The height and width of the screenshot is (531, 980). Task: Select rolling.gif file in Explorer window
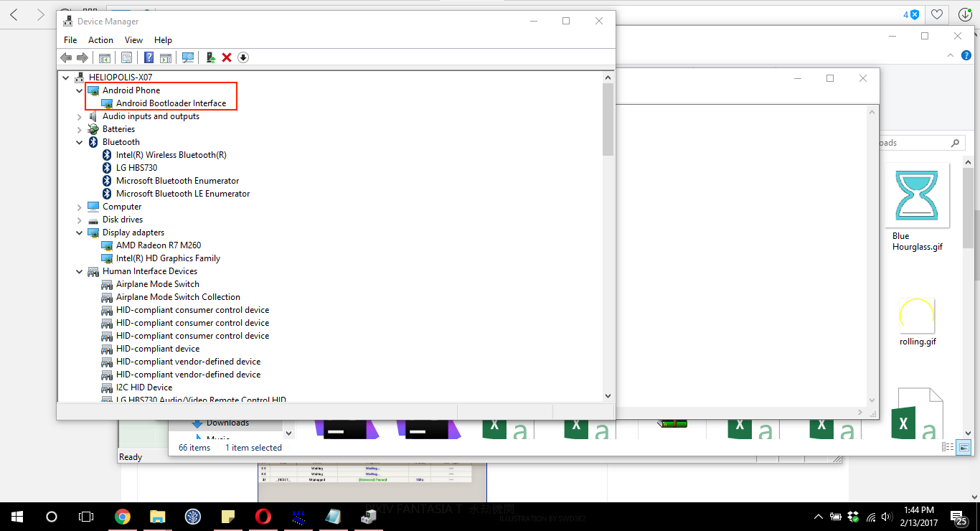(918, 321)
